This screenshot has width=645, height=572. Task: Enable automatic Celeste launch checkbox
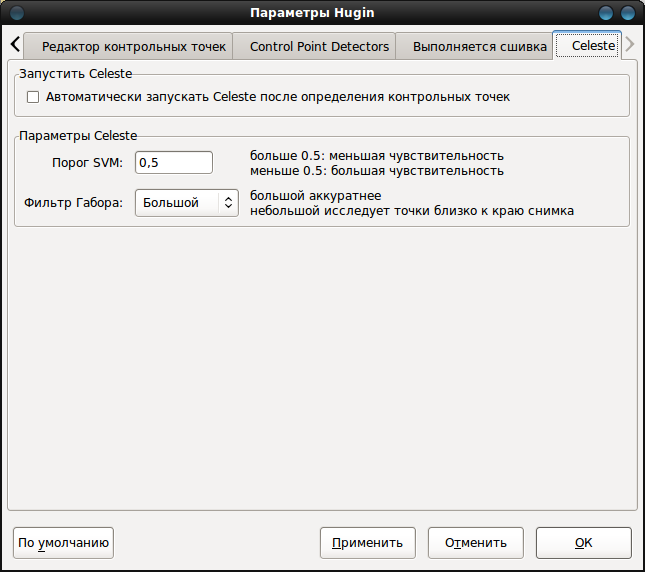(x=33, y=97)
